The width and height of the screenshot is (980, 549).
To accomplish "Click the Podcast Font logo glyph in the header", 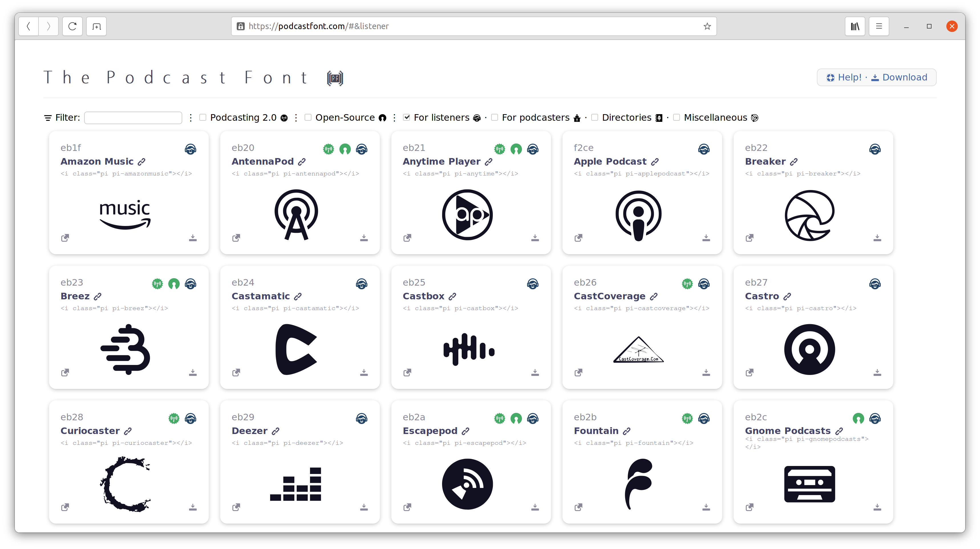I will 334,78.
